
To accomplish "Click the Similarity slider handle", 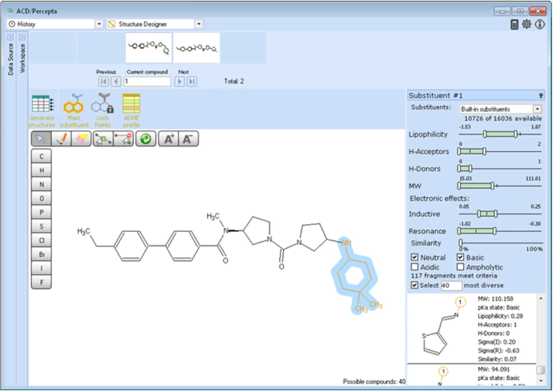I will (x=461, y=242).
